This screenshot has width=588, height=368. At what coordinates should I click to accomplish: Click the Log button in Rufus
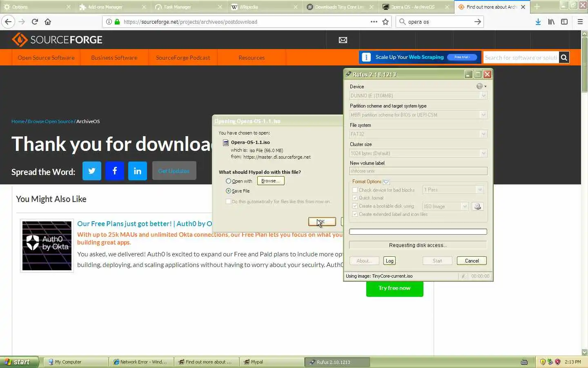point(390,261)
